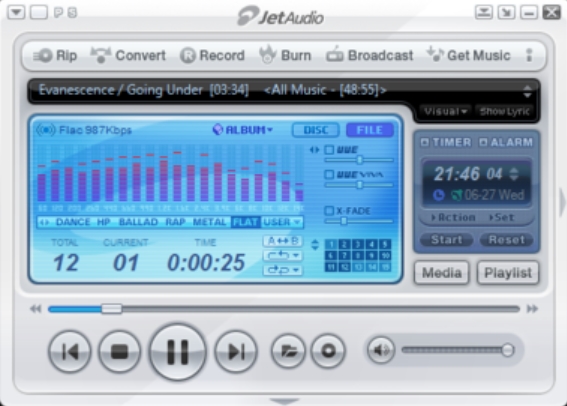Image resolution: width=567 pixels, height=406 pixels.
Task: Open the Burn disc tool
Action: click(285, 55)
